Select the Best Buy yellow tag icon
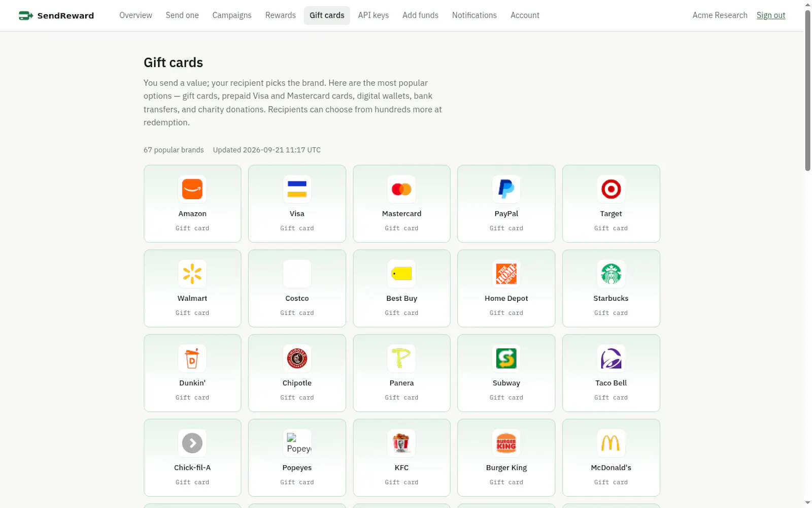Viewport: 812px width, 508px height. [x=401, y=274]
